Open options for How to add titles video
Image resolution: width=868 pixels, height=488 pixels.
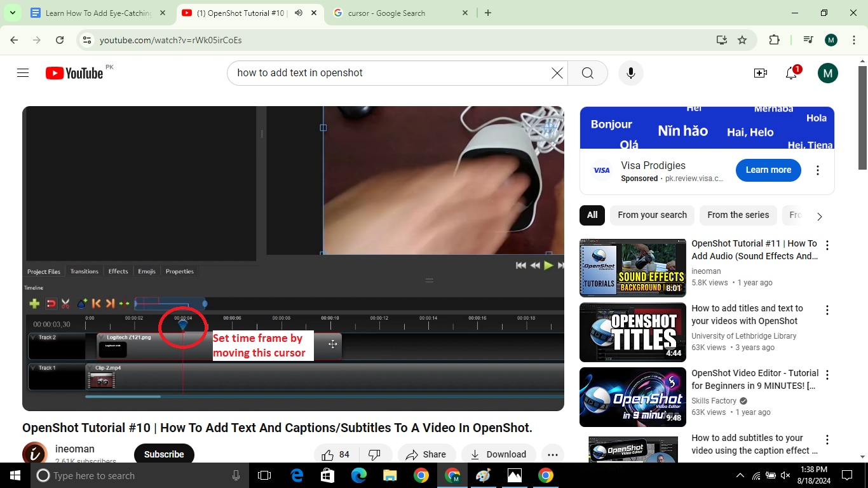[827, 310]
